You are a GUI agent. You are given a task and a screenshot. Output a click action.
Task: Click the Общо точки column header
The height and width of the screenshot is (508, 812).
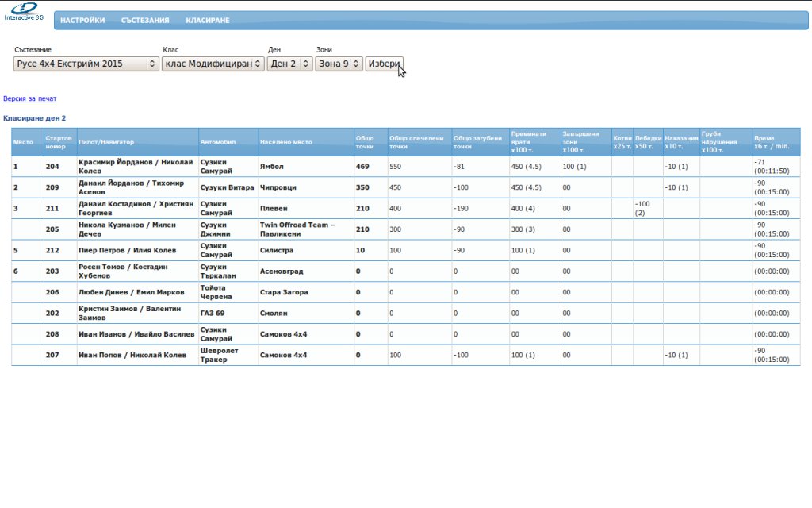[365, 142]
